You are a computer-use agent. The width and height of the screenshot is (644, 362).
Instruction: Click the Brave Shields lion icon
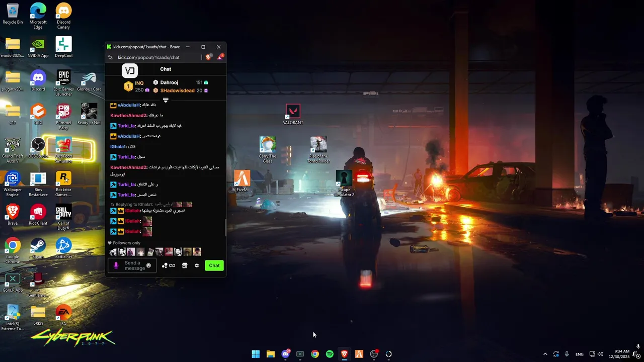tap(208, 57)
